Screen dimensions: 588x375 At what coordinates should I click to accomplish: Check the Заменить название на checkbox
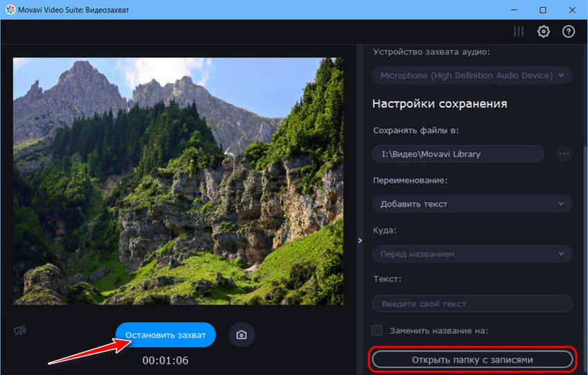[x=377, y=331]
